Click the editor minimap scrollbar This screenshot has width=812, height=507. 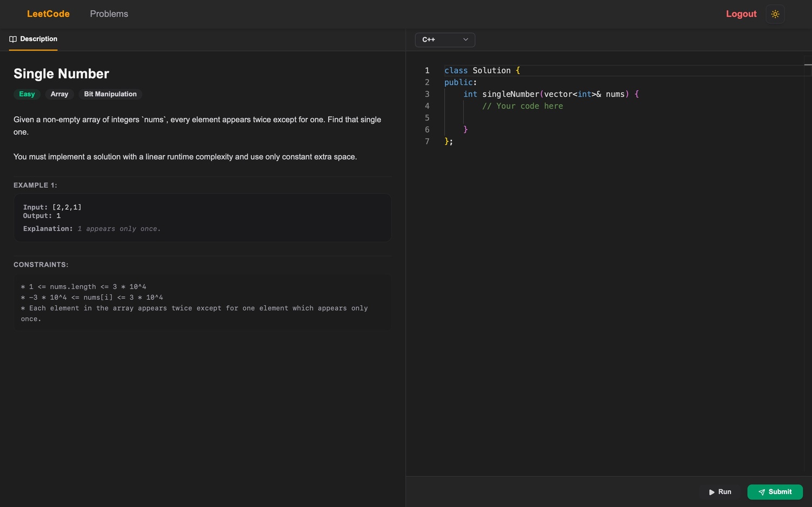[808, 265]
